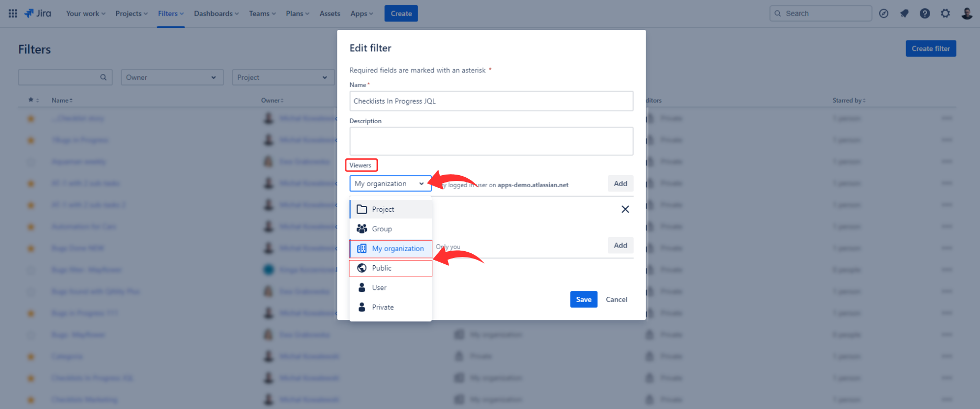Open the compass icon in the top bar

tap(884, 14)
